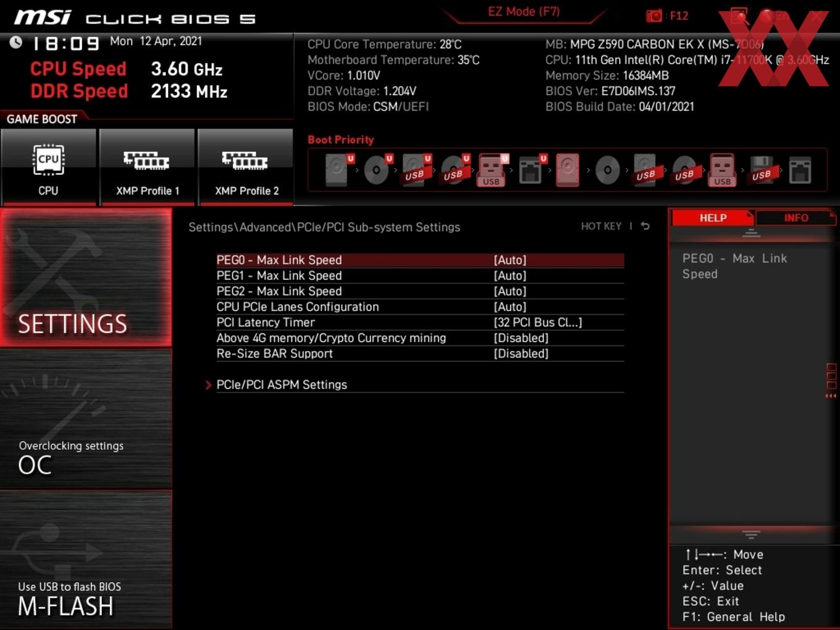Viewport: 840px width, 630px height.
Task: Click the HOT KEY label
Action: point(601,226)
